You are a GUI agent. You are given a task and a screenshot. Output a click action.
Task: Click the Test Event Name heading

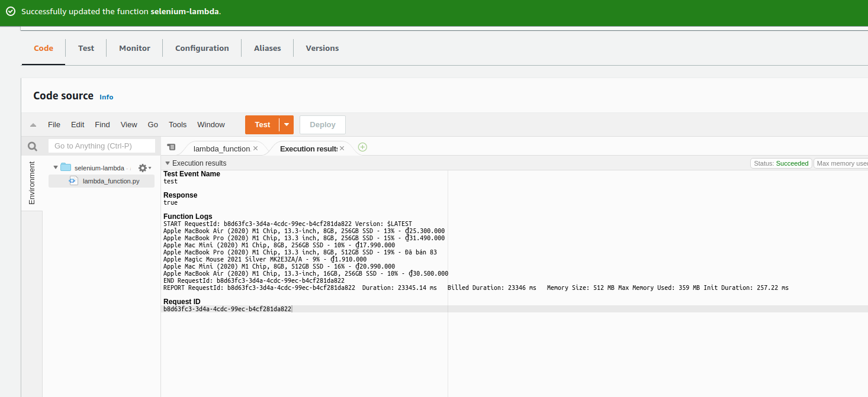(x=191, y=174)
